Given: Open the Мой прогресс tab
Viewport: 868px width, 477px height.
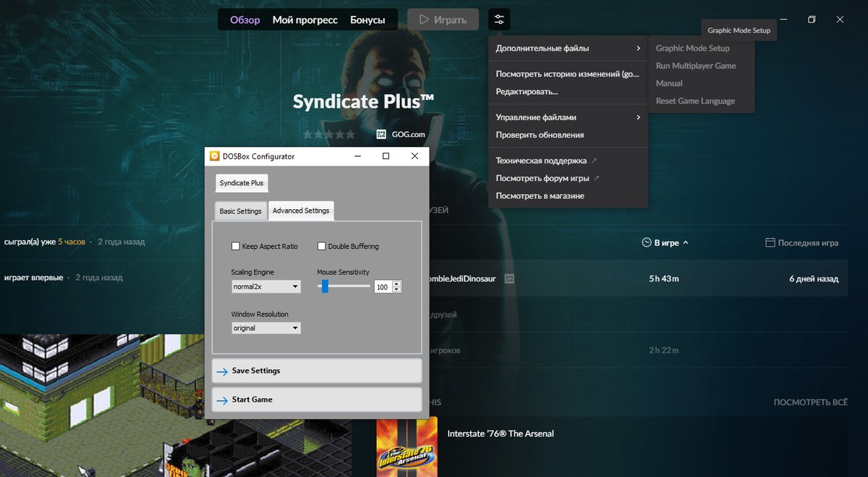Looking at the screenshot, I should tap(305, 20).
